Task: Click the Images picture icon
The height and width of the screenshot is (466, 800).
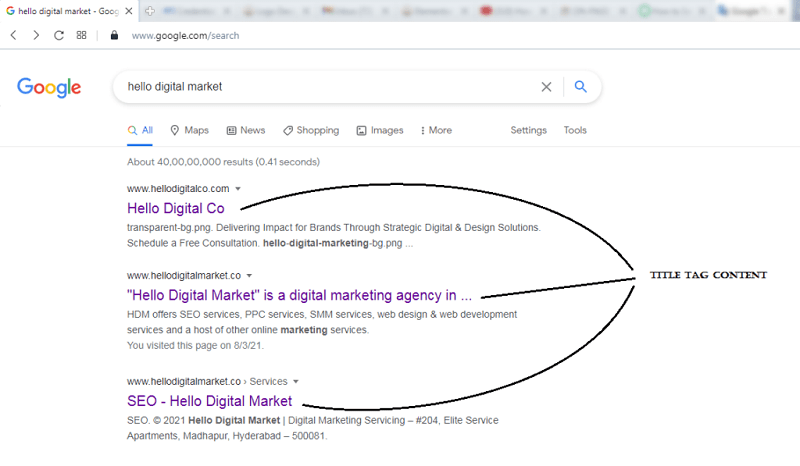Action: point(361,131)
